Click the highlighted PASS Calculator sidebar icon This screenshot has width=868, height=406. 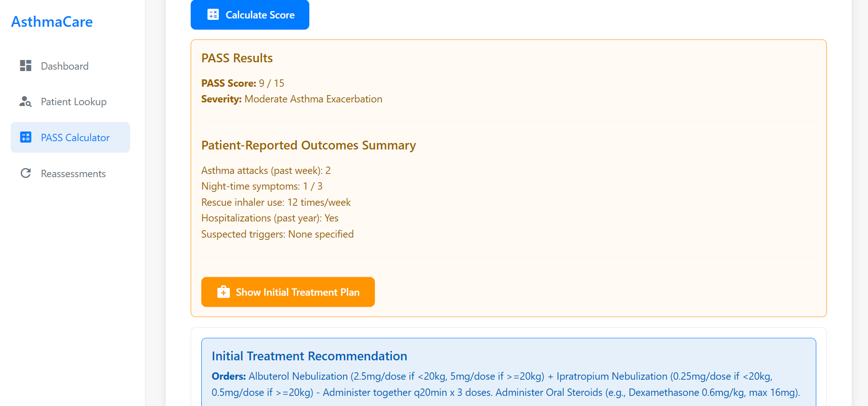25,137
